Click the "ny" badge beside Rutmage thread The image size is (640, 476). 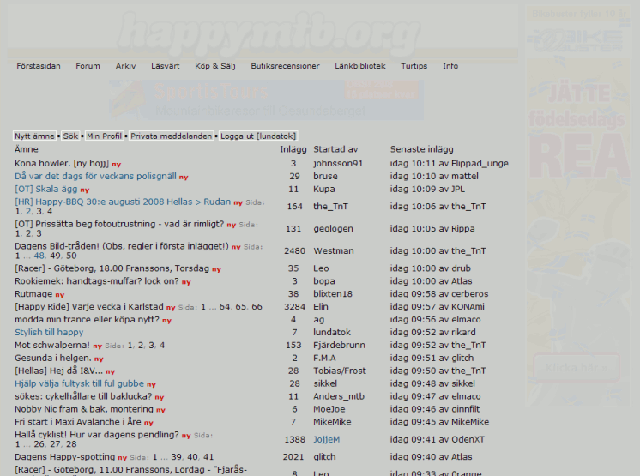(62, 295)
